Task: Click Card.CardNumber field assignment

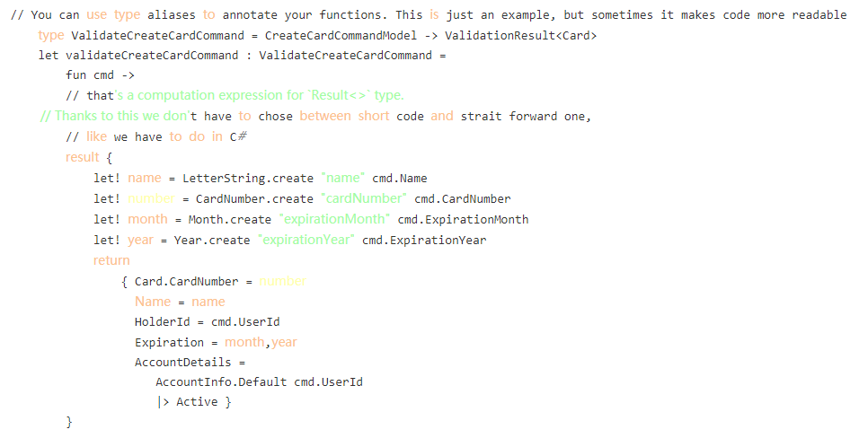Action: pyautogui.click(x=187, y=282)
